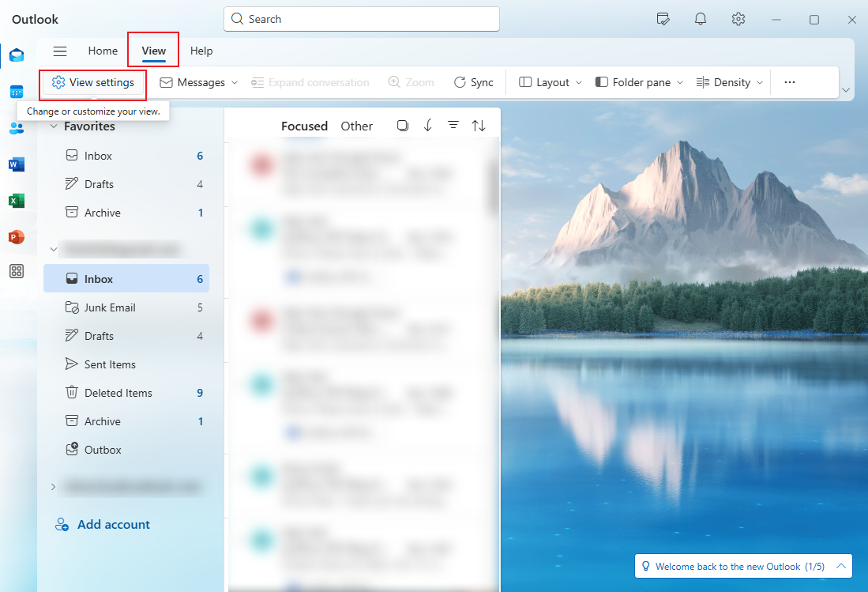Toggle the select all messages checkbox icon

[x=403, y=126]
